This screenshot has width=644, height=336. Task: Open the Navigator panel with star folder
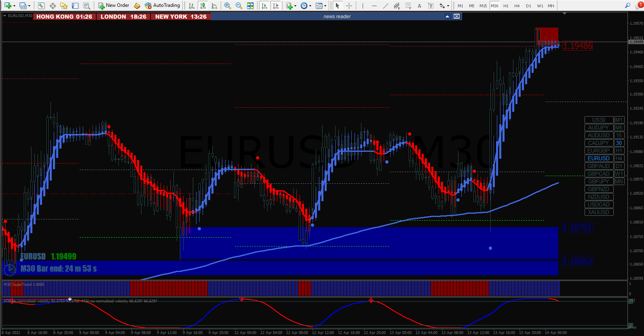pyautogui.click(x=64, y=6)
